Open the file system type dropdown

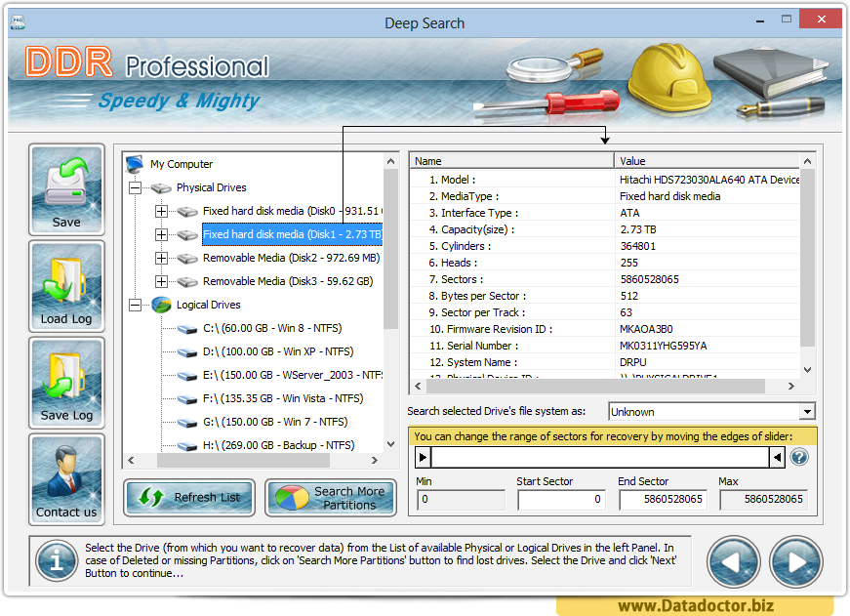click(x=807, y=412)
